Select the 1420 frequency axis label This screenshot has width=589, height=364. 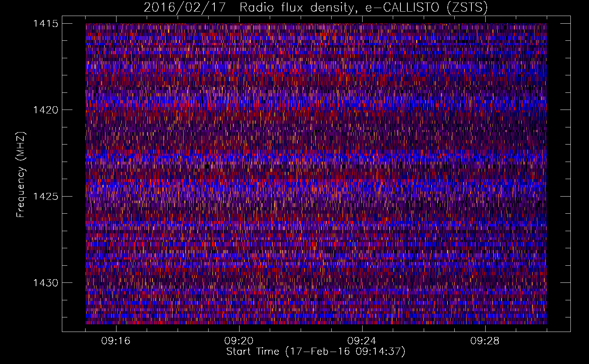coord(46,110)
